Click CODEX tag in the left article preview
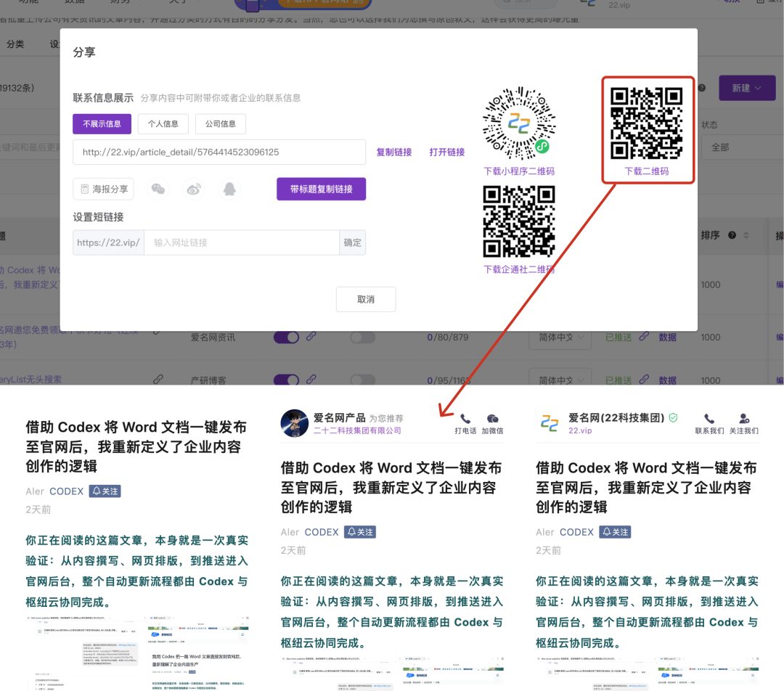The height and width of the screenshot is (691, 784). [67, 491]
